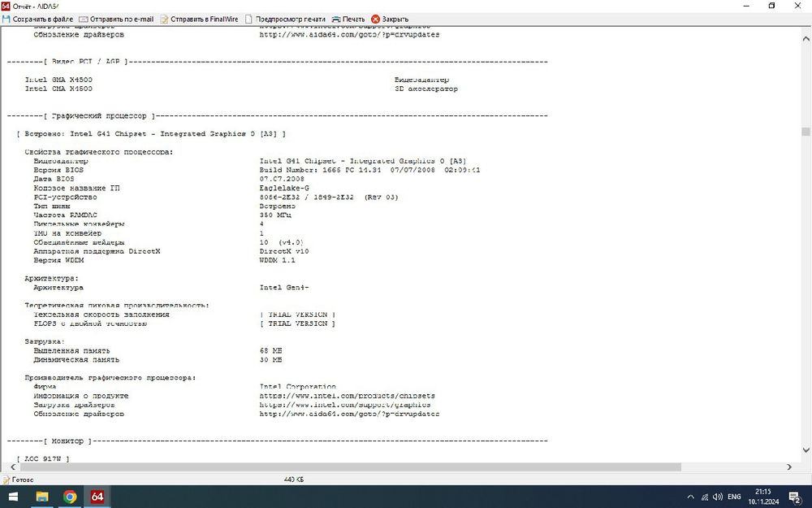
Task: Show hidden system tray icons
Action: 690,497
